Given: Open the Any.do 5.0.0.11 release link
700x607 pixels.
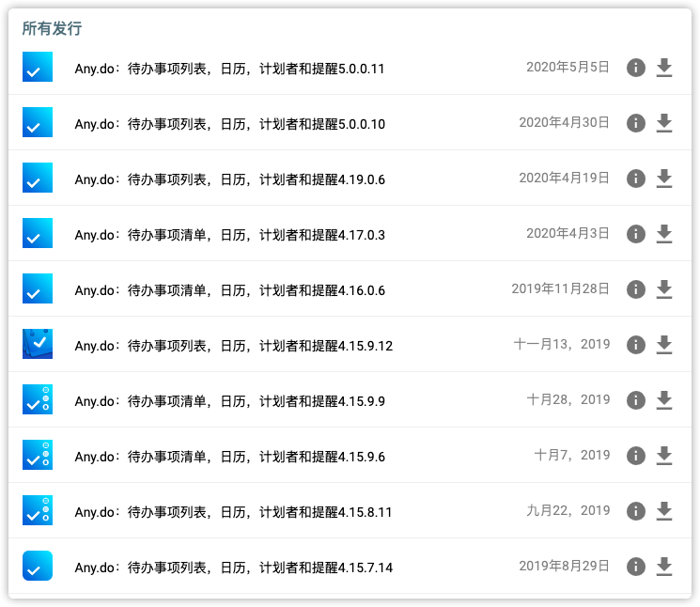Looking at the screenshot, I should coord(229,69).
